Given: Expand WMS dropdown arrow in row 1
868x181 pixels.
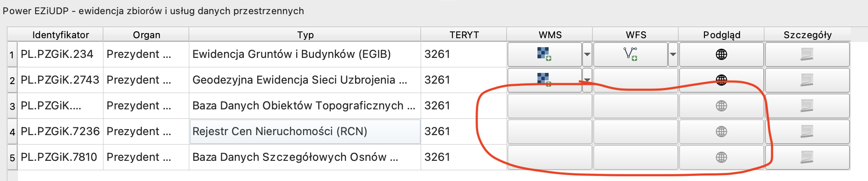Looking at the screenshot, I should 587,54.
